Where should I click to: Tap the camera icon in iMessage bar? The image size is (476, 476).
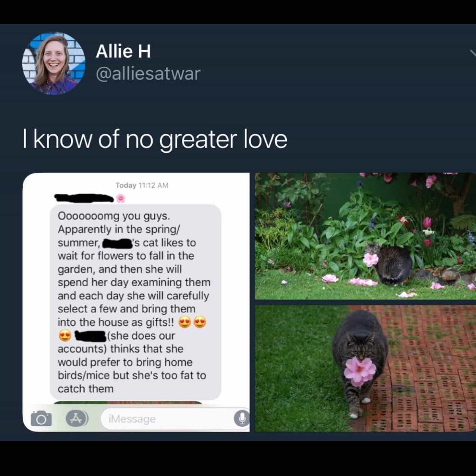41,419
